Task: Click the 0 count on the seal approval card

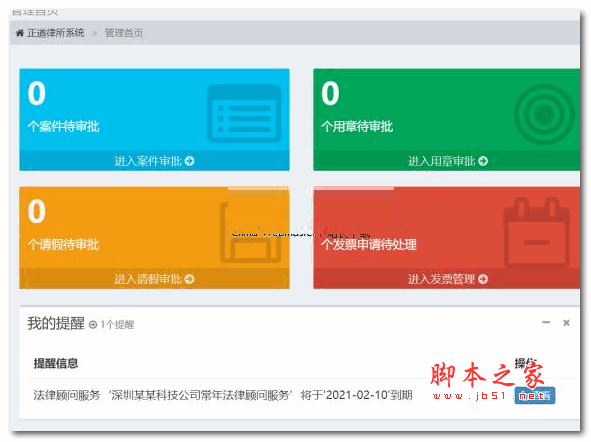Action: point(330,93)
